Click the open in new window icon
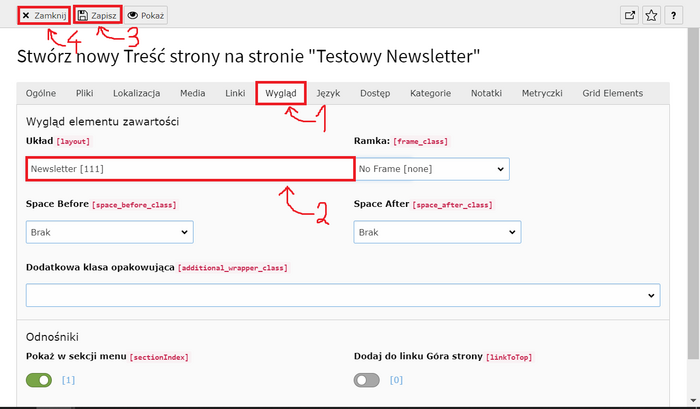Image resolution: width=700 pixels, height=409 pixels. click(x=629, y=15)
